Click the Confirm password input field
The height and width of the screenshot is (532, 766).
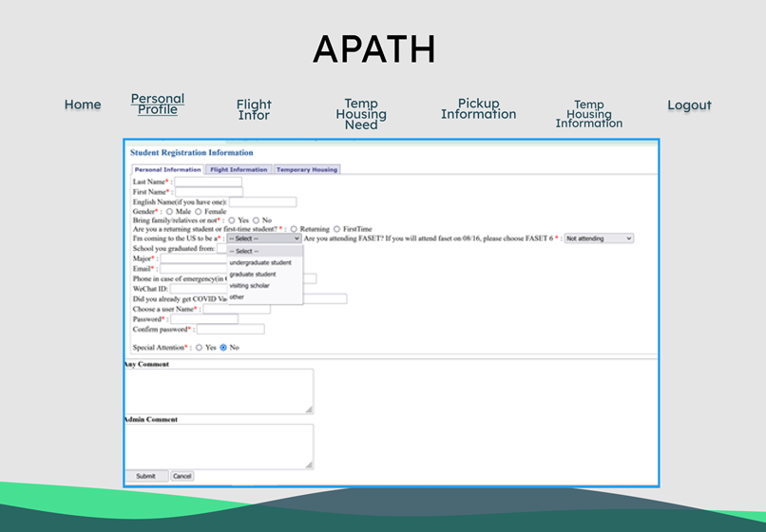[x=231, y=330]
